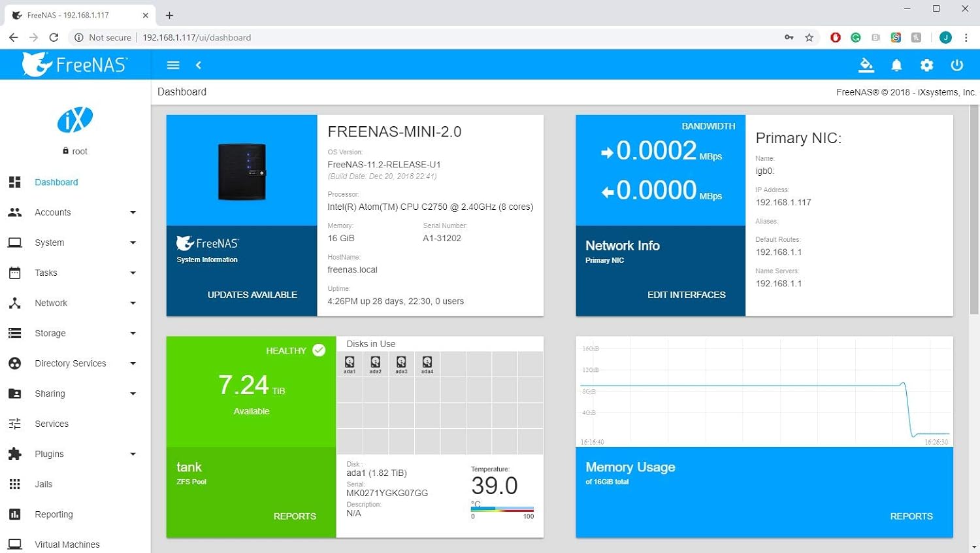Viewport: 980px width, 553px height.
Task: Click the power icon in header
Action: [956, 65]
